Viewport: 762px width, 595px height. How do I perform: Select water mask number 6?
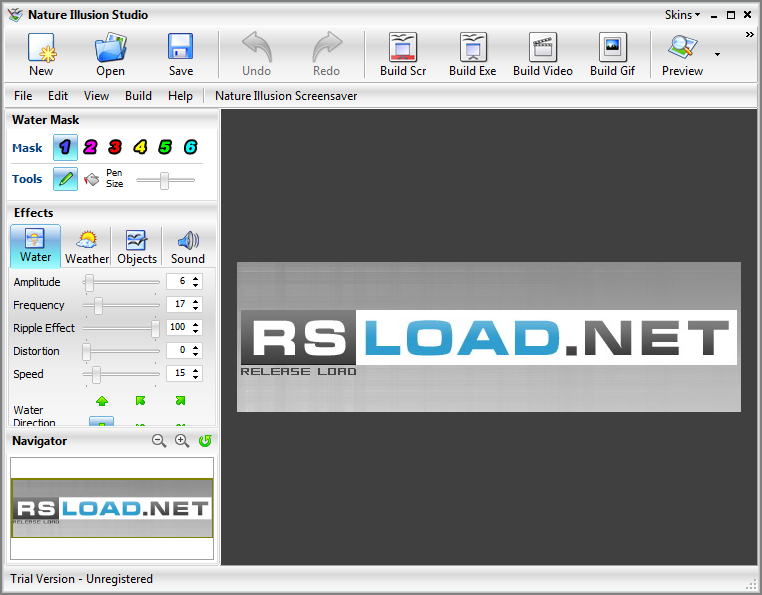[x=190, y=147]
